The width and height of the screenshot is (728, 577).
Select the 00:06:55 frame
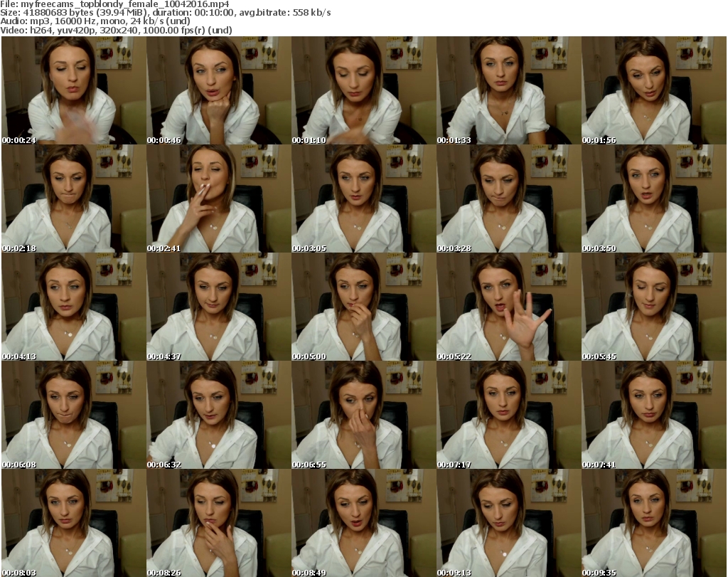click(x=363, y=415)
